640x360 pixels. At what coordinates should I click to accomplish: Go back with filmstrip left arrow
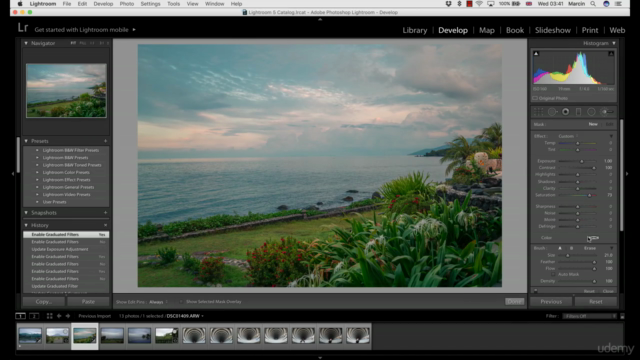(x=59, y=316)
